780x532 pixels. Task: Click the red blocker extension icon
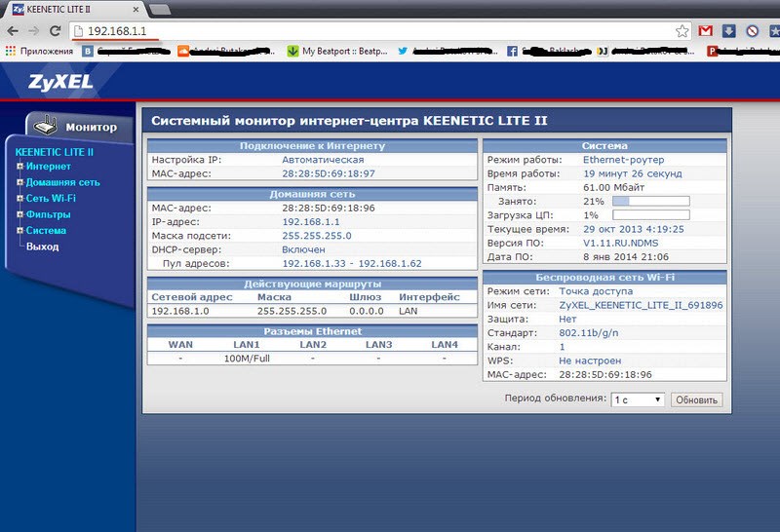752,31
